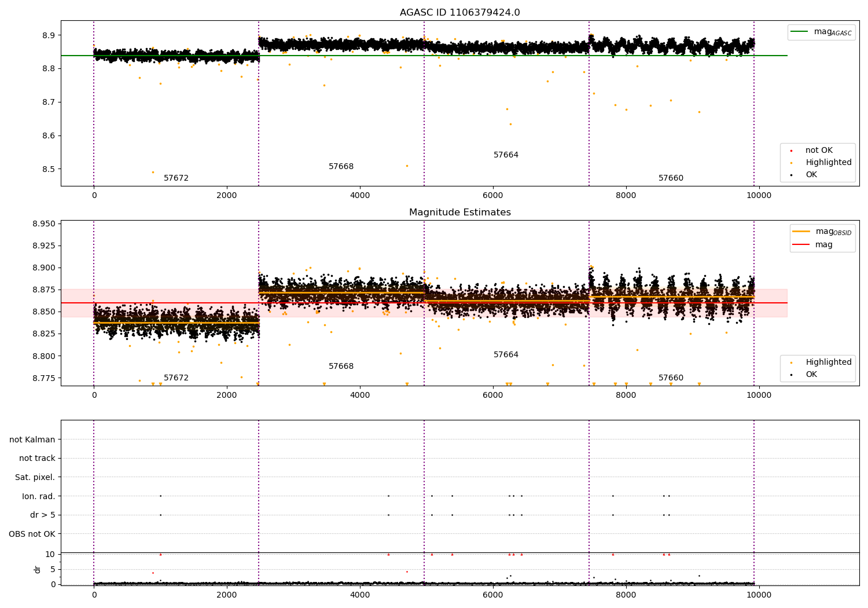This screenshot has width=868, height=608.
Task: Click the green mag AGASC legend line
Action: tap(799, 32)
